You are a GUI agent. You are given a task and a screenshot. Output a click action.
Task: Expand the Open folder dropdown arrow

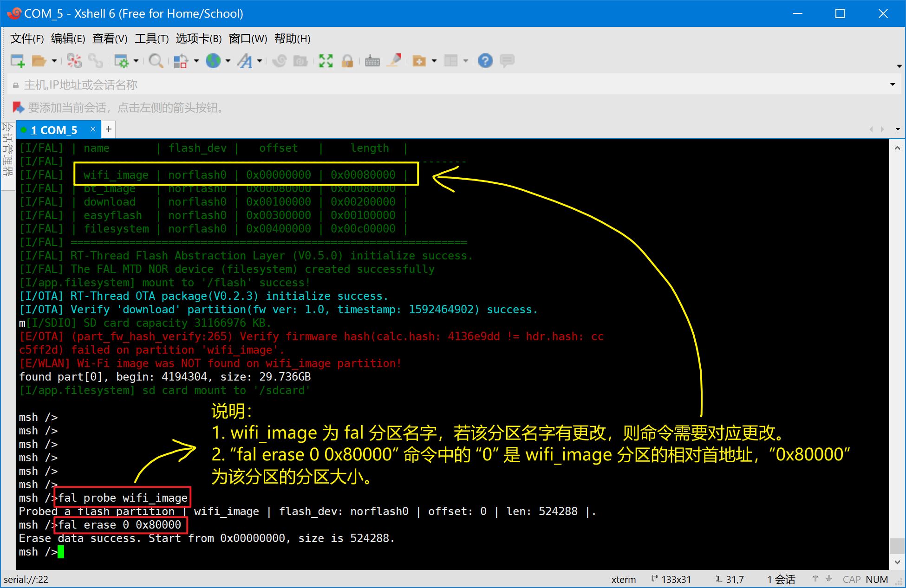54,61
